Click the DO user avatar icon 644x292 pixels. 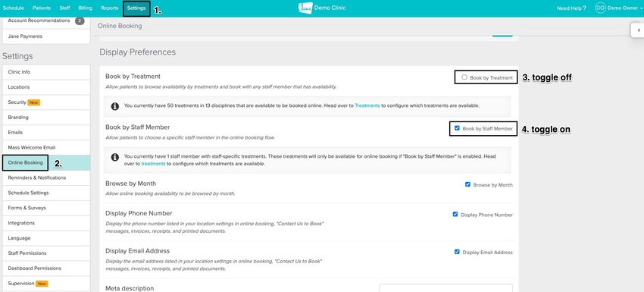pyautogui.click(x=600, y=8)
